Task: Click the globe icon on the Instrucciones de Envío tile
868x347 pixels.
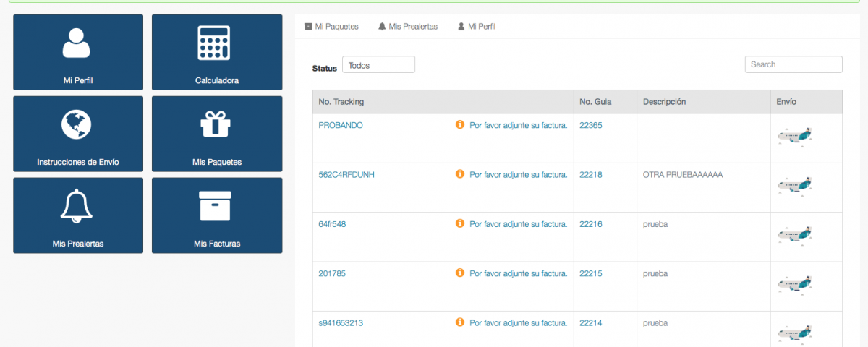Action: 77,124
